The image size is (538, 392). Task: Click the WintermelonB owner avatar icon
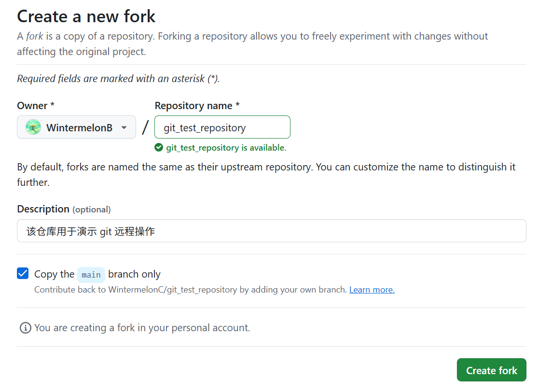(x=33, y=127)
